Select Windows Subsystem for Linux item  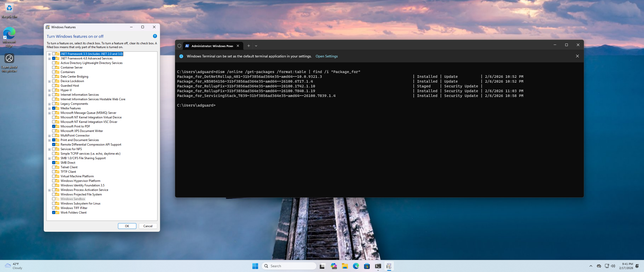coord(80,203)
